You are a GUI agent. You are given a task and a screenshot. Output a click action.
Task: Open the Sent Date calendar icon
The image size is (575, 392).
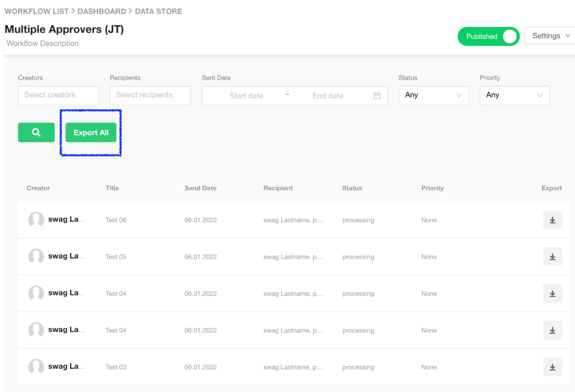377,95
